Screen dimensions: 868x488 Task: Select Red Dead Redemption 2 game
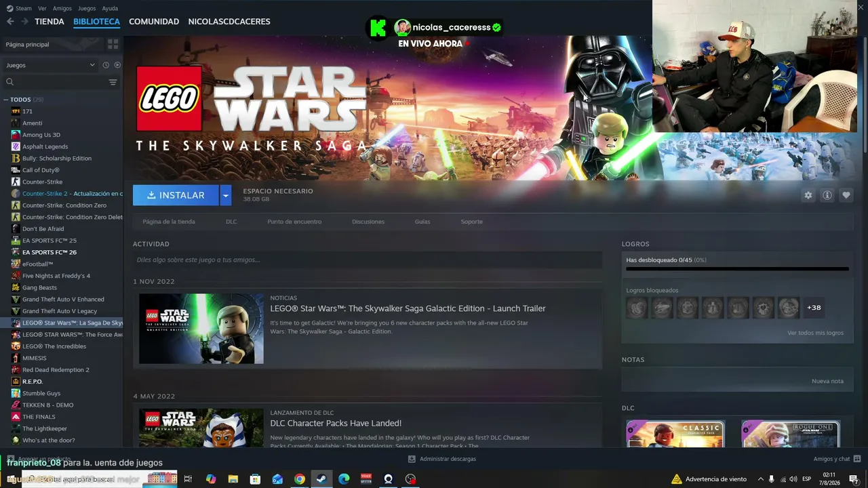[x=56, y=369]
